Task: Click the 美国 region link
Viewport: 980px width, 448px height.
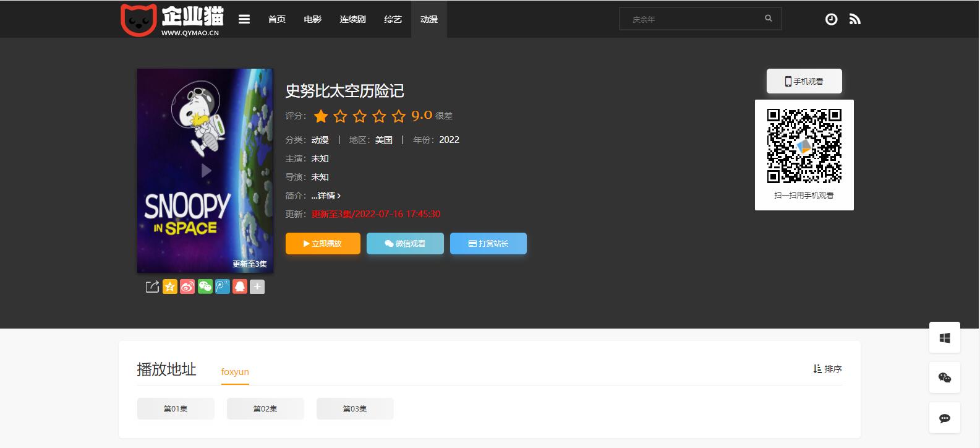Action: pyautogui.click(x=384, y=140)
